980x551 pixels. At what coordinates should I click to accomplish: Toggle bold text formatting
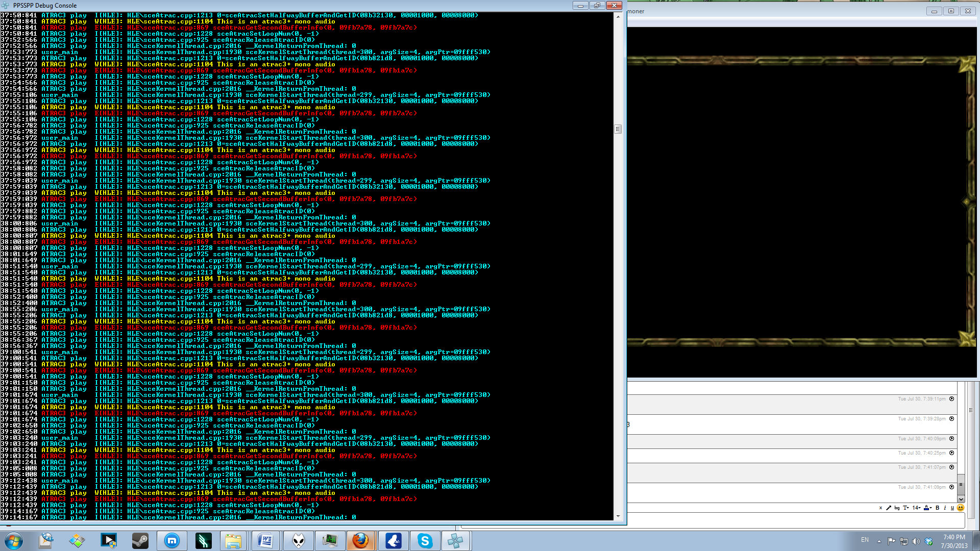[x=937, y=508]
